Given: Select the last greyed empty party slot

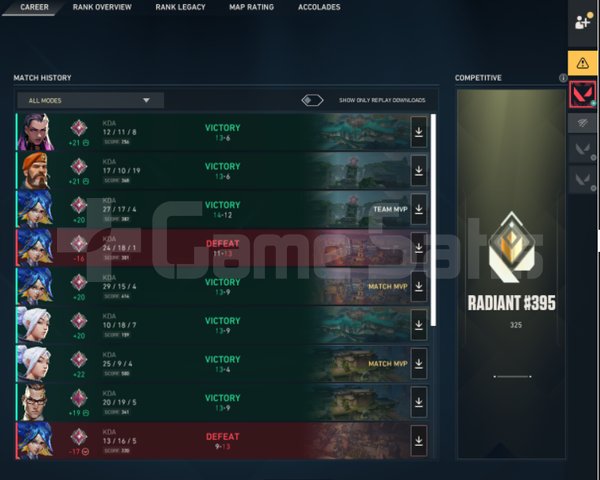Looking at the screenshot, I should coord(582,180).
